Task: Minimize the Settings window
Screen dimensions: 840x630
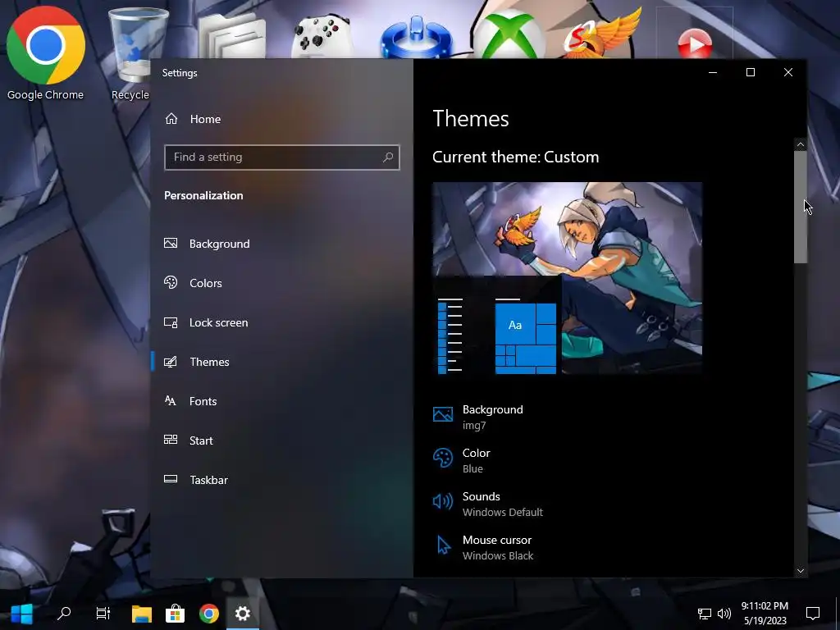Action: 713,72
